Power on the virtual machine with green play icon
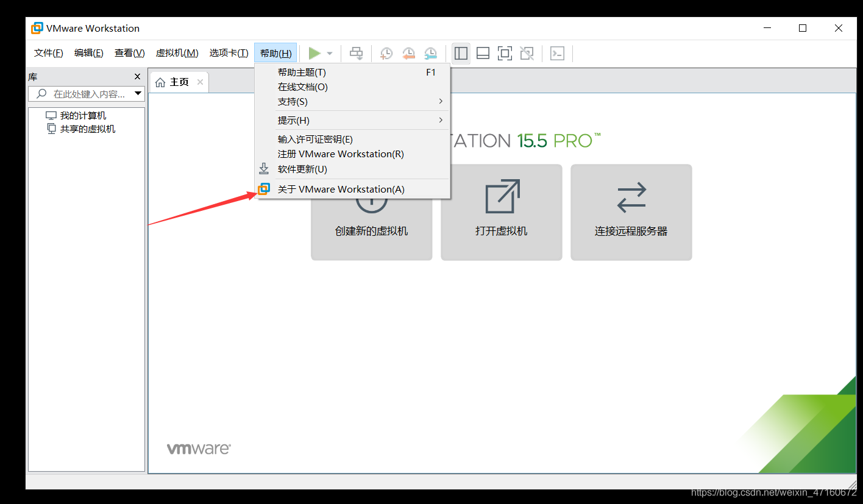Viewport: 863px width, 504px height. tap(314, 54)
